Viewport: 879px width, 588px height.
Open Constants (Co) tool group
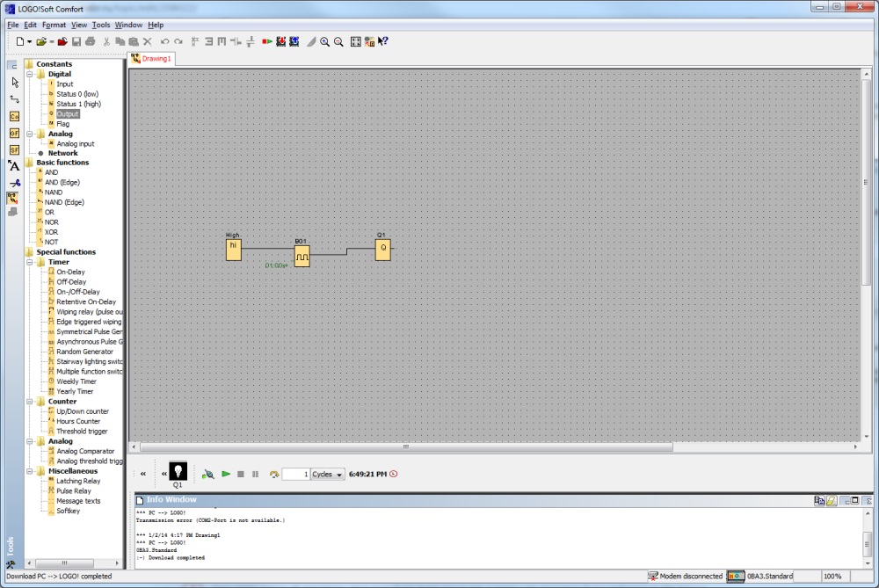coord(15,116)
